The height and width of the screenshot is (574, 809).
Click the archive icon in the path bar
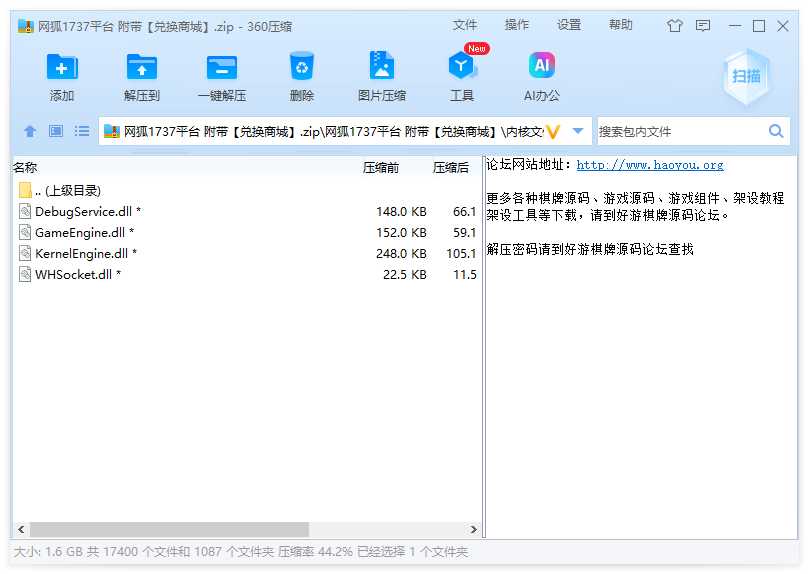pos(111,132)
